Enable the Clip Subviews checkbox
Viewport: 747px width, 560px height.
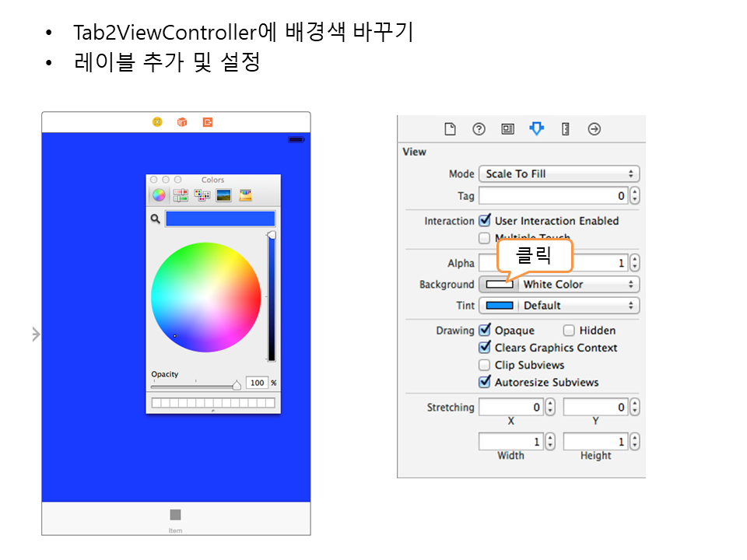coord(485,365)
